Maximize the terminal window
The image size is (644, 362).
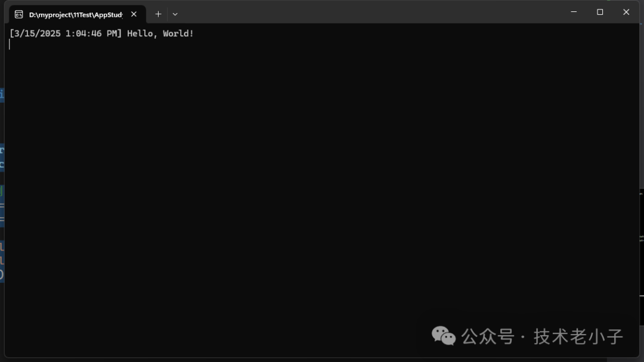point(600,12)
